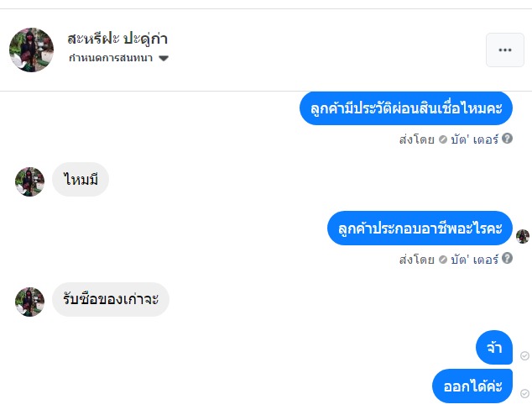
Task: Click the help icon under the first sent message
Action: (x=507, y=139)
